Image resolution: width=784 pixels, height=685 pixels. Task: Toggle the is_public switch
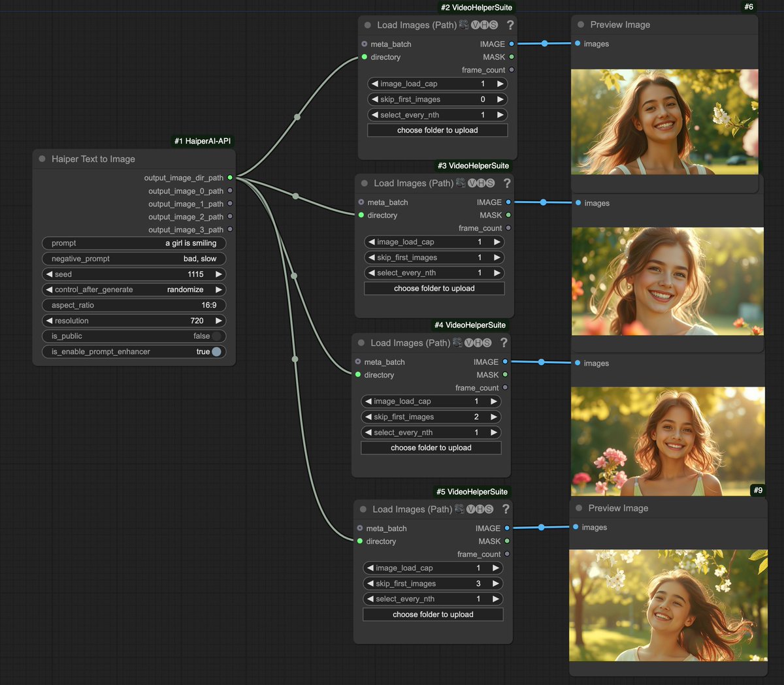point(218,336)
